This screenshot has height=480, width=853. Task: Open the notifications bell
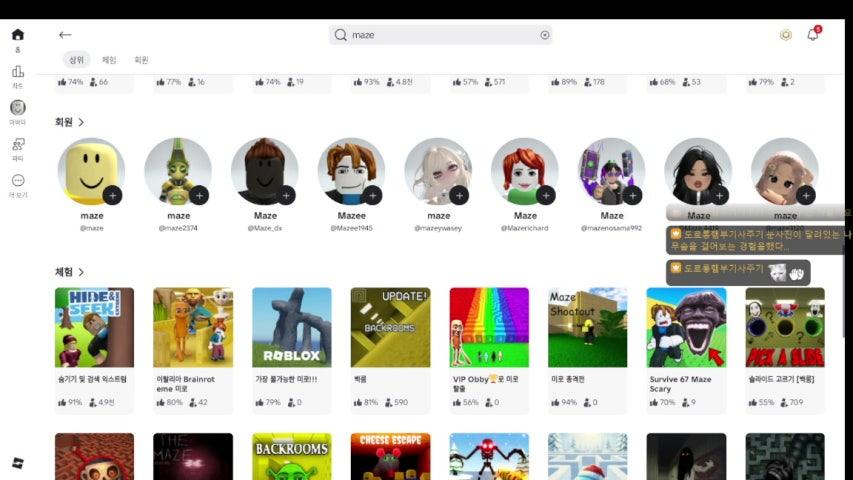[x=813, y=34]
